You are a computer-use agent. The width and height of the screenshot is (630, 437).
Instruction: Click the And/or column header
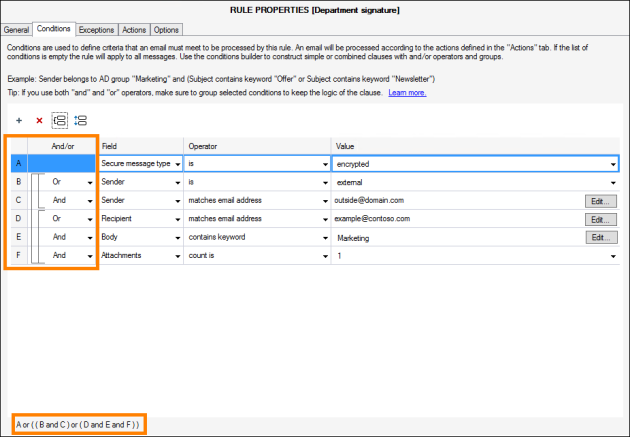click(62, 146)
